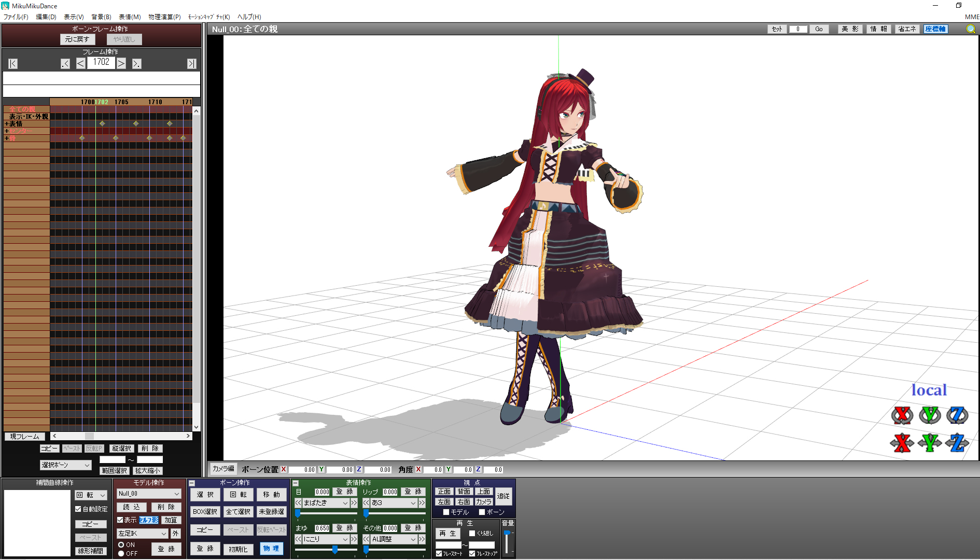Click the next other-morph >> arrow

click(x=422, y=539)
